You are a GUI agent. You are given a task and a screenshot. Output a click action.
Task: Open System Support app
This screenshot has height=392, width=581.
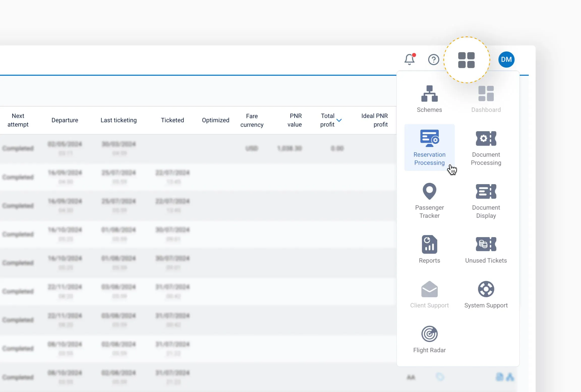coord(486,294)
